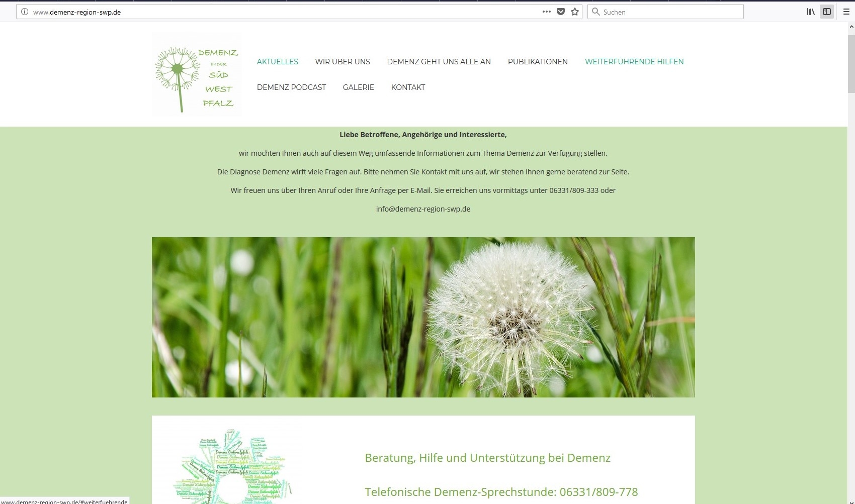The height and width of the screenshot is (504, 855).
Task: Open the Publikationen page
Action: [538, 62]
